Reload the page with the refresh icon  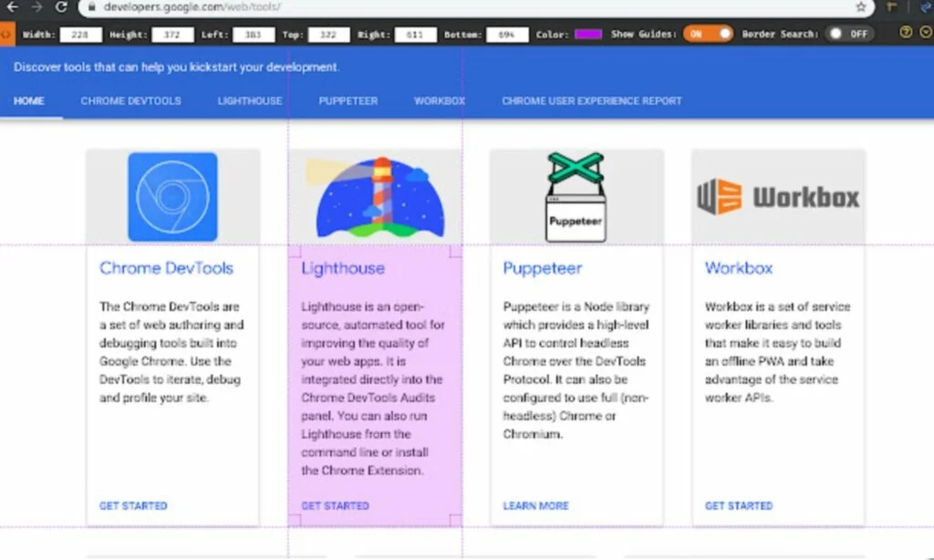[x=61, y=7]
